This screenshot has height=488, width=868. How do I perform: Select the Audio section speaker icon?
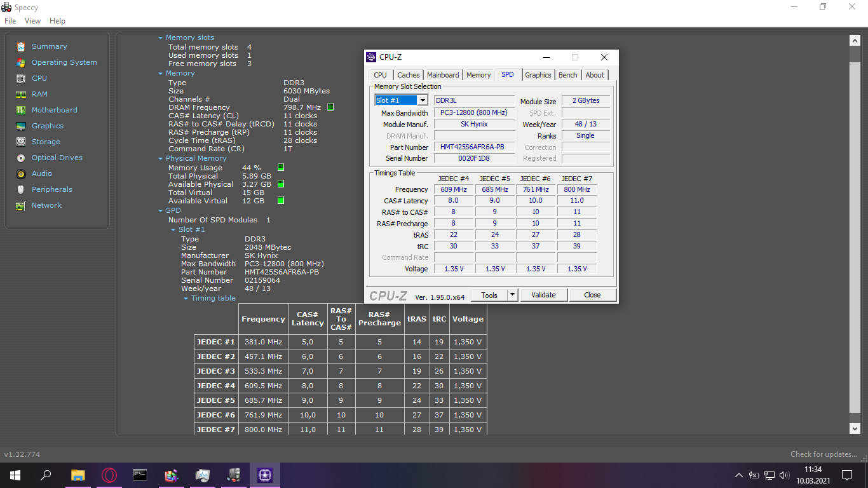click(x=21, y=173)
